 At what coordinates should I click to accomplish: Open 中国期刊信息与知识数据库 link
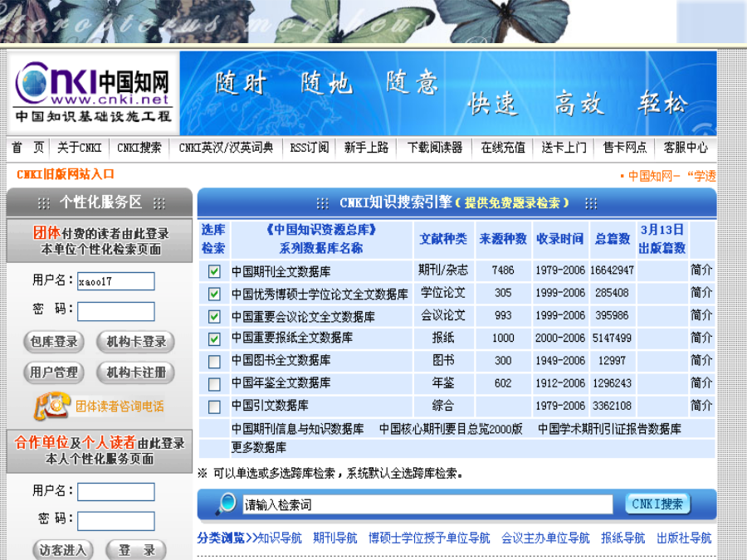[298, 429]
